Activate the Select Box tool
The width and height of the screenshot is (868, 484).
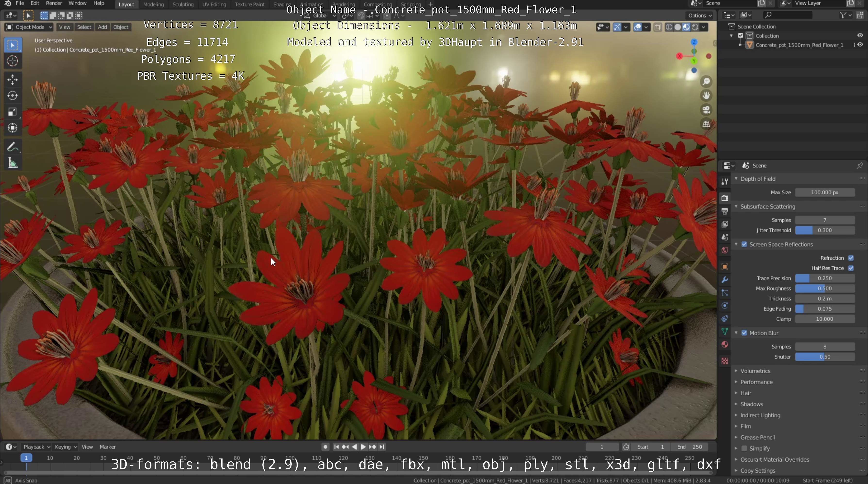point(12,45)
